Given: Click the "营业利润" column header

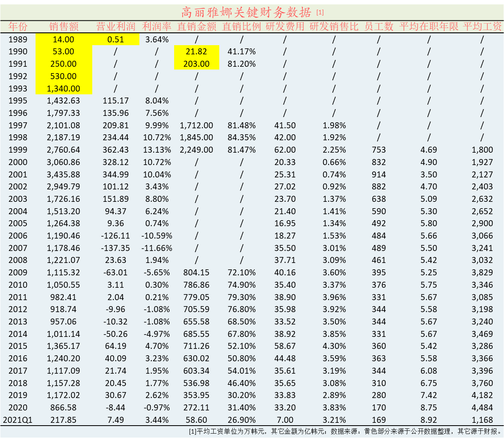Looking at the screenshot, I should coord(116,27).
